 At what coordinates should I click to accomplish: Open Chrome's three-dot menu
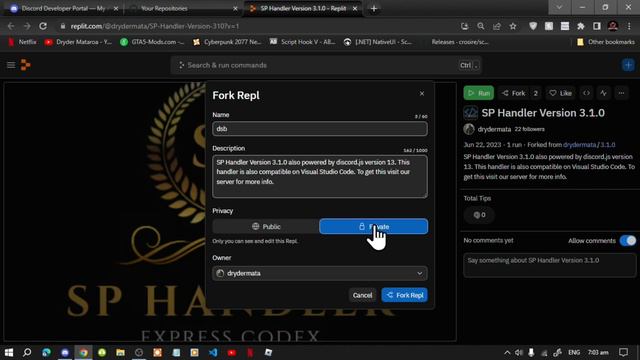(629, 26)
